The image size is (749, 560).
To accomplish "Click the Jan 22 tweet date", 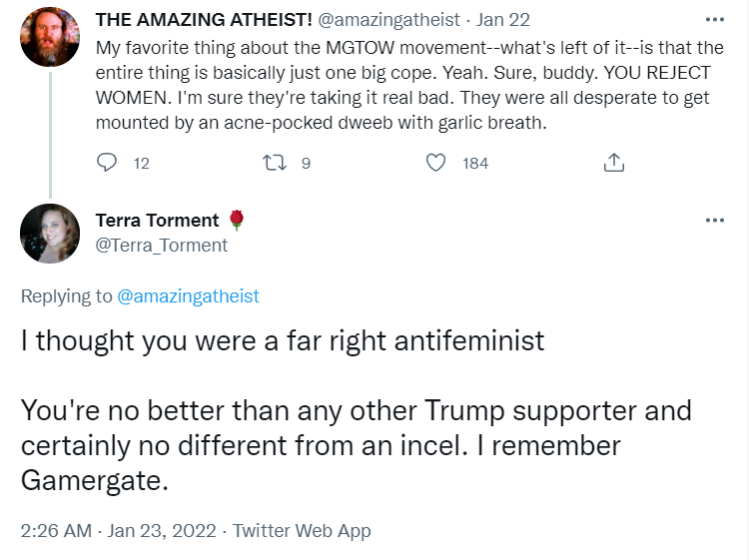I will (502, 20).
